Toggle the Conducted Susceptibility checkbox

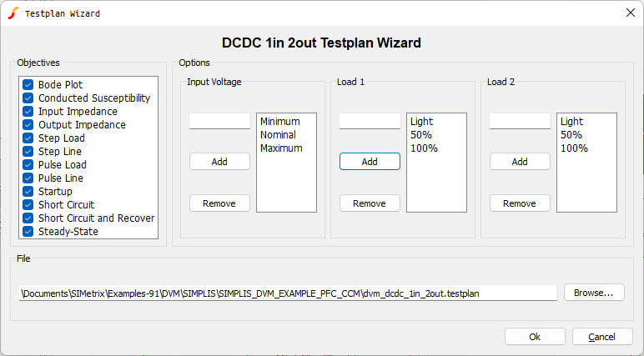click(x=28, y=98)
